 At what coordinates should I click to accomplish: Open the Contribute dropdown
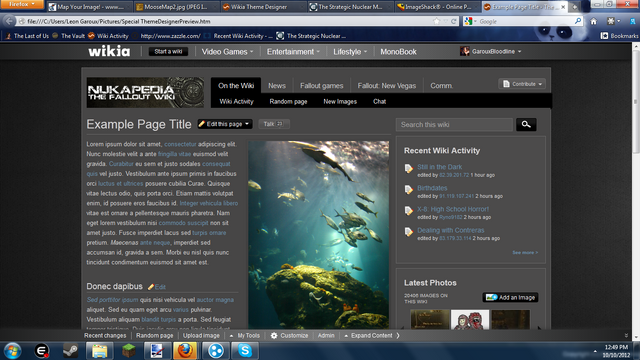pyautogui.click(x=522, y=84)
